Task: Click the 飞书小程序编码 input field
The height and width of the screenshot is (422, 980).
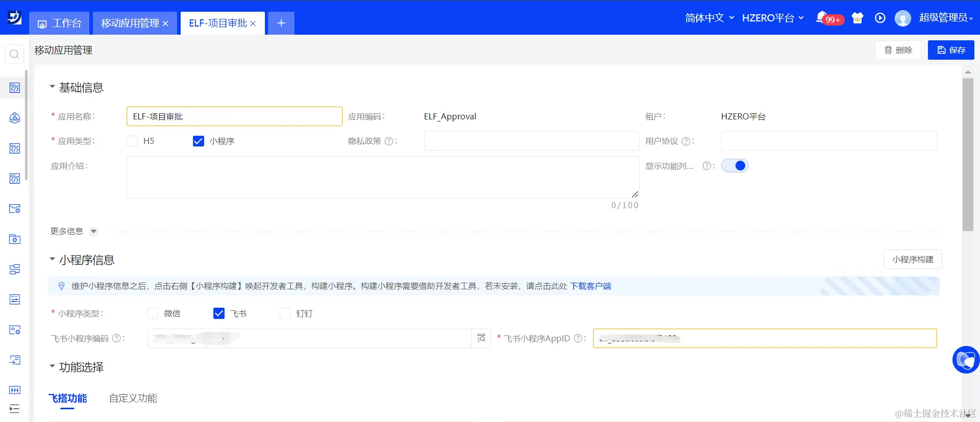Action: point(309,338)
